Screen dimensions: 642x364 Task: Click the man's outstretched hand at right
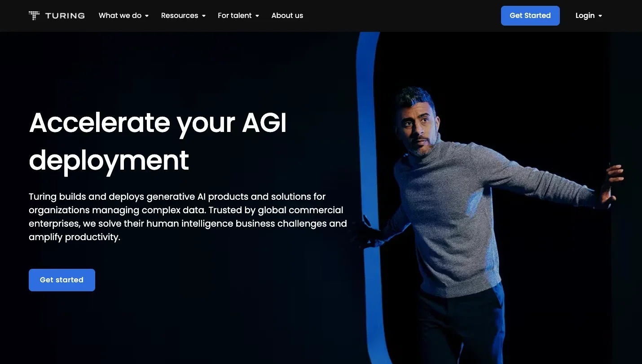pyautogui.click(x=614, y=180)
